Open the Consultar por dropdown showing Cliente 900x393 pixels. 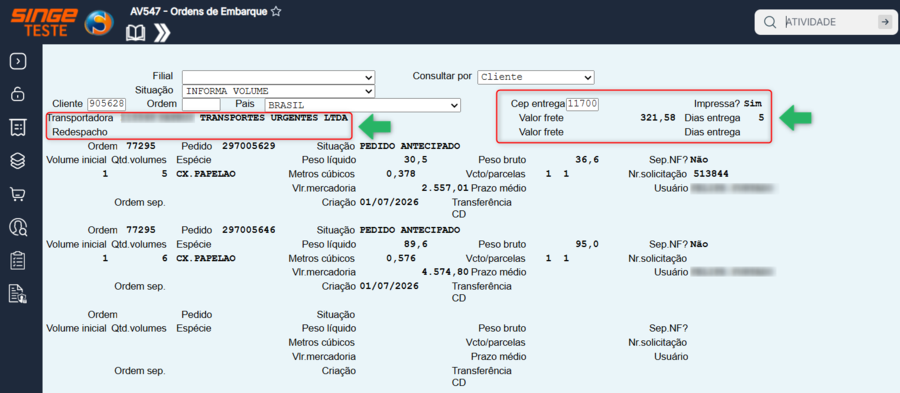tap(536, 77)
